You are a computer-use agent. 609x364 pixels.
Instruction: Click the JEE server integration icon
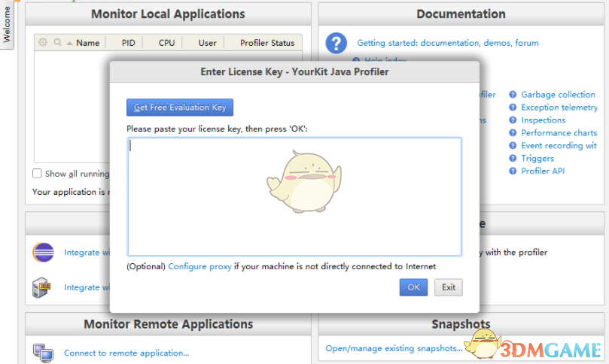point(41,287)
